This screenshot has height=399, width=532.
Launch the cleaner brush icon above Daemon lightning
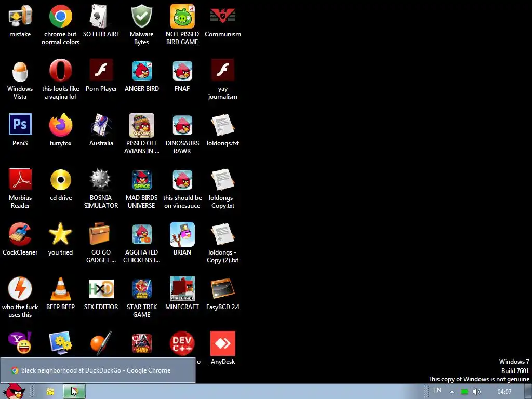click(20, 234)
